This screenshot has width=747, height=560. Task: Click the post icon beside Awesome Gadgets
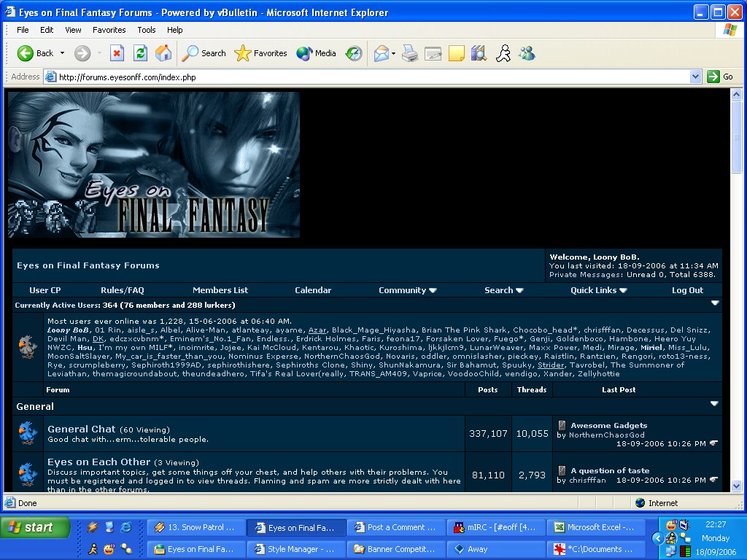coord(562,425)
